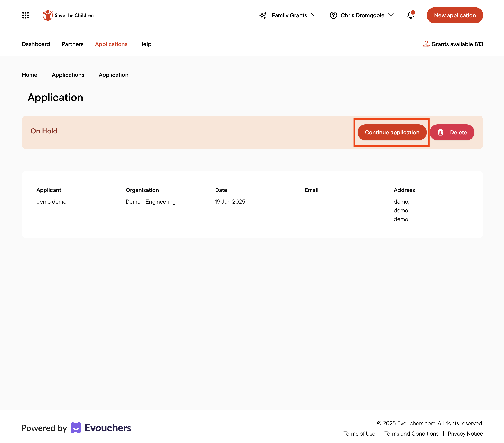Click Application breadcrumb item
504x443 pixels.
tap(113, 75)
